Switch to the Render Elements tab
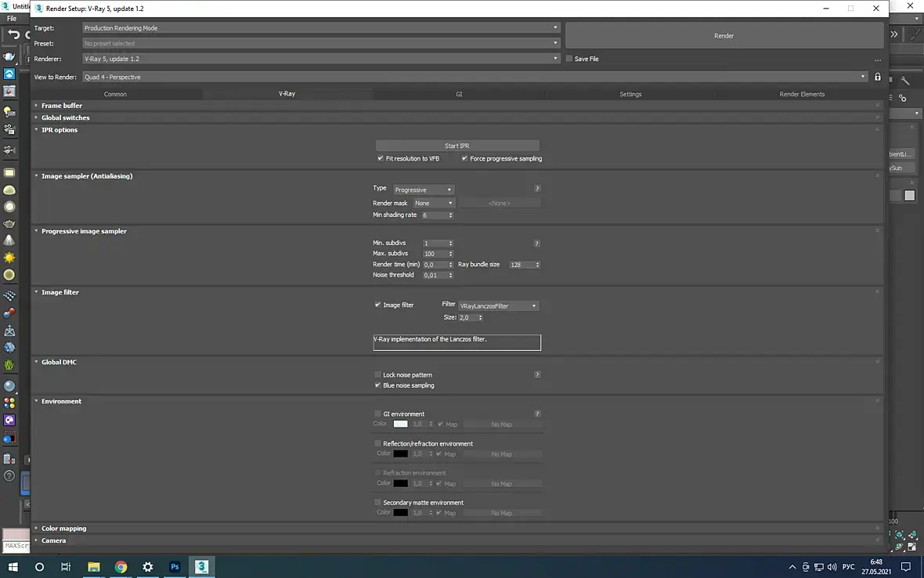 [802, 94]
